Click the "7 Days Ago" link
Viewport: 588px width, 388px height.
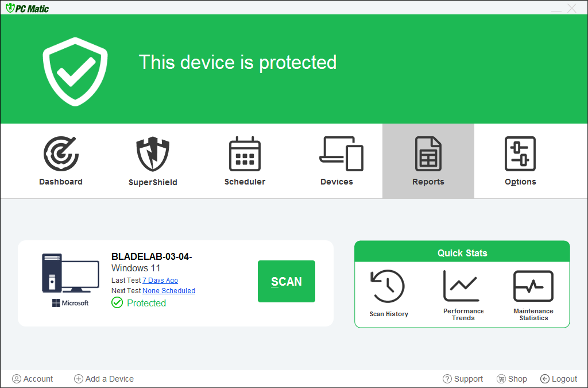[x=160, y=281]
